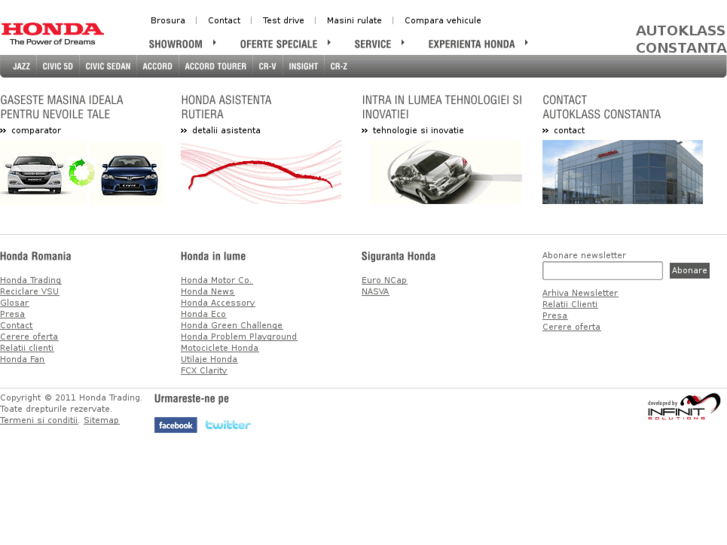Open Honda Accessory link
This screenshot has height=545, width=727.
[x=218, y=303]
